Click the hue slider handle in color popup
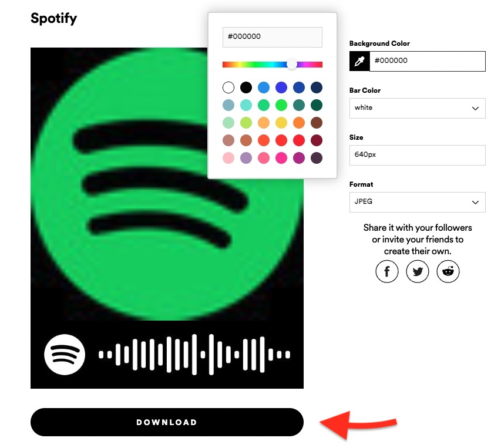The width and height of the screenshot is (501, 448). click(291, 64)
